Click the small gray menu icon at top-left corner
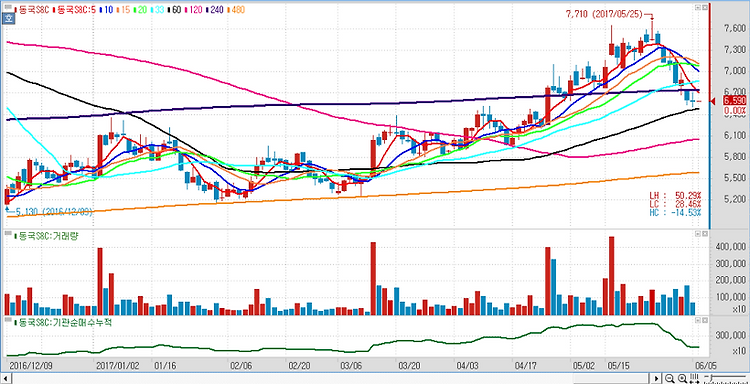Image resolution: width=750 pixels, height=384 pixels. 8,7
